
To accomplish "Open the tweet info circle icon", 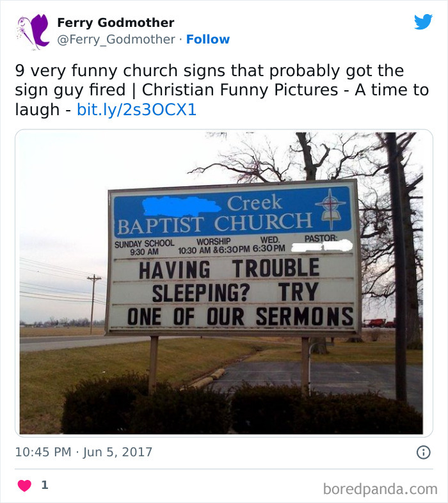I will (x=423, y=452).
